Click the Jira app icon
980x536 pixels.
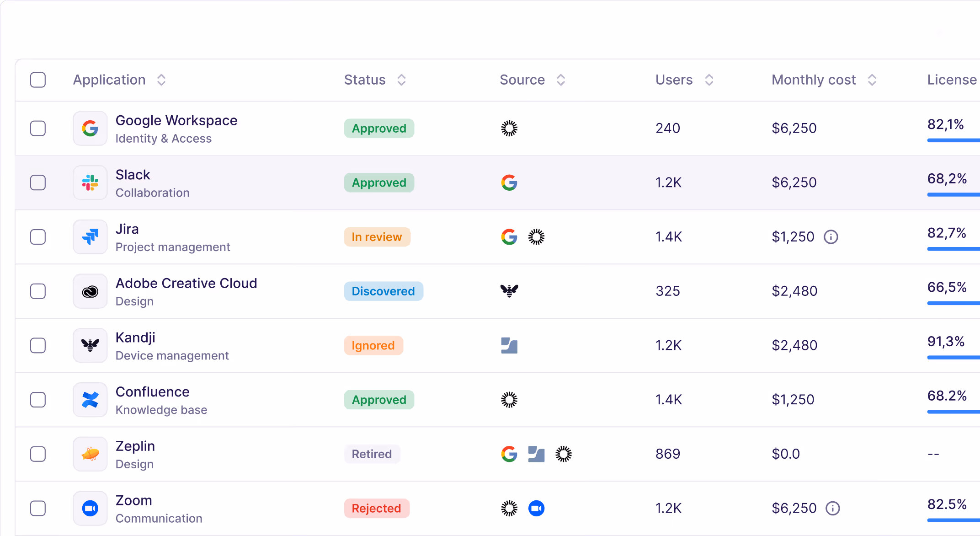[90, 237]
